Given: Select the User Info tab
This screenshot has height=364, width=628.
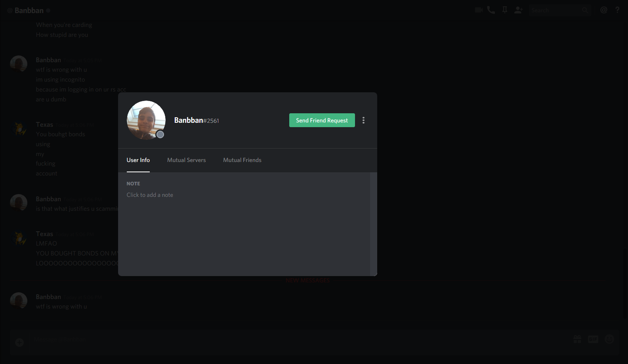Looking at the screenshot, I should [x=138, y=160].
